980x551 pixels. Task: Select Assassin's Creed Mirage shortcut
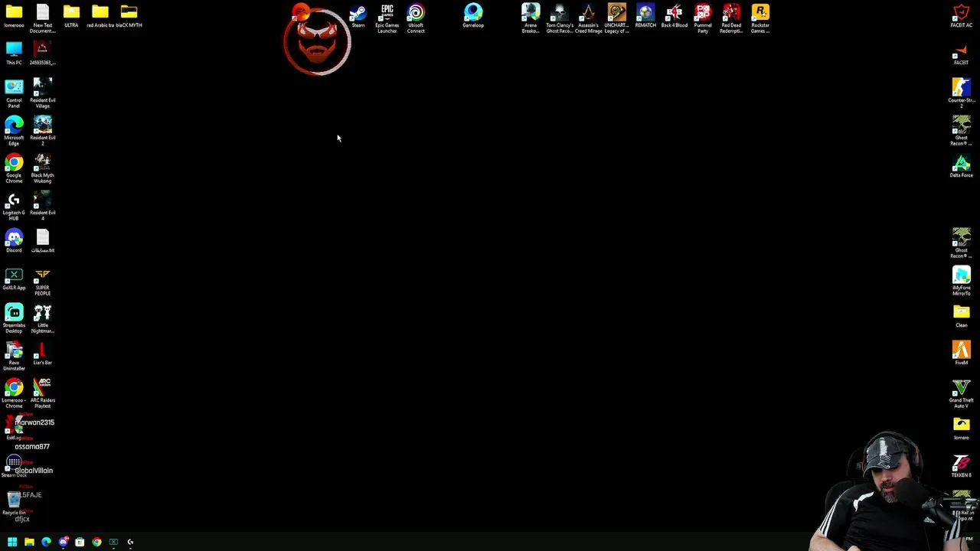[x=588, y=18]
